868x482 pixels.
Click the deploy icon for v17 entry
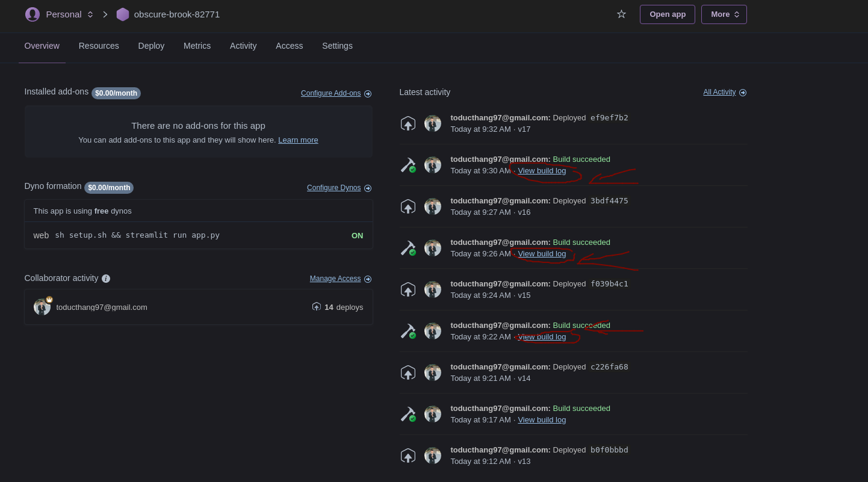click(x=408, y=123)
